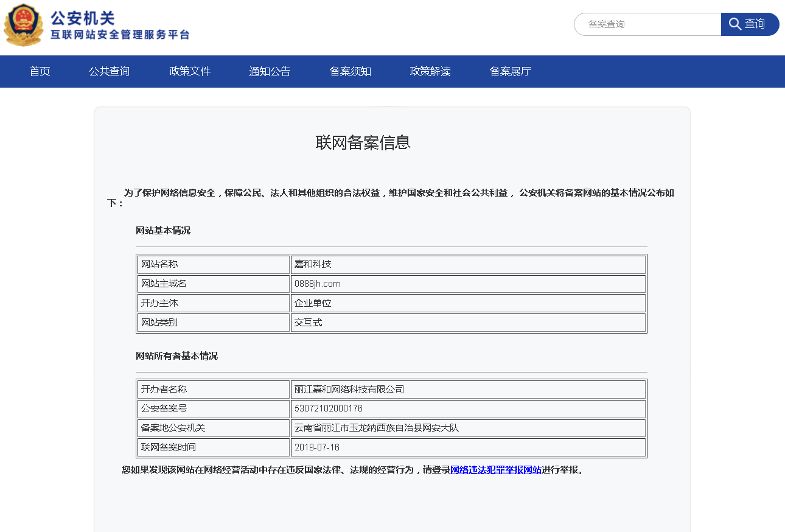Click the police emblem logo

24,26
